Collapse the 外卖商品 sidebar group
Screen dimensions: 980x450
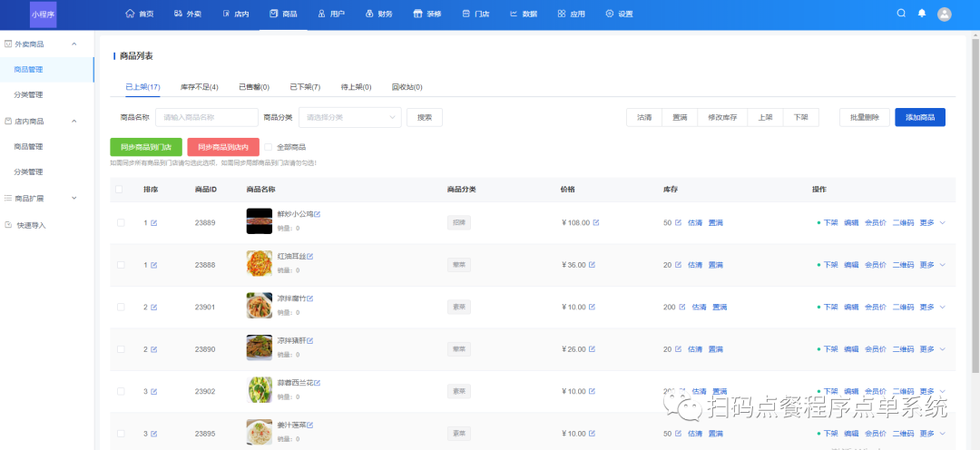point(73,44)
